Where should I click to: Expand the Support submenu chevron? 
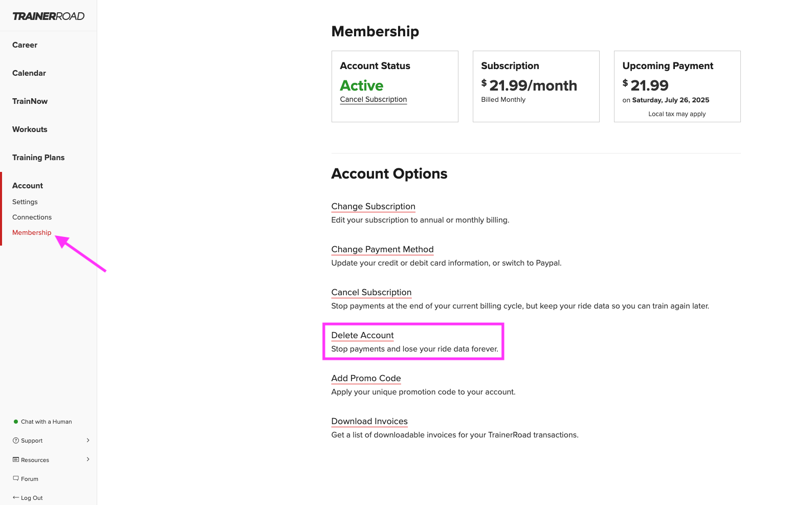tap(88, 440)
